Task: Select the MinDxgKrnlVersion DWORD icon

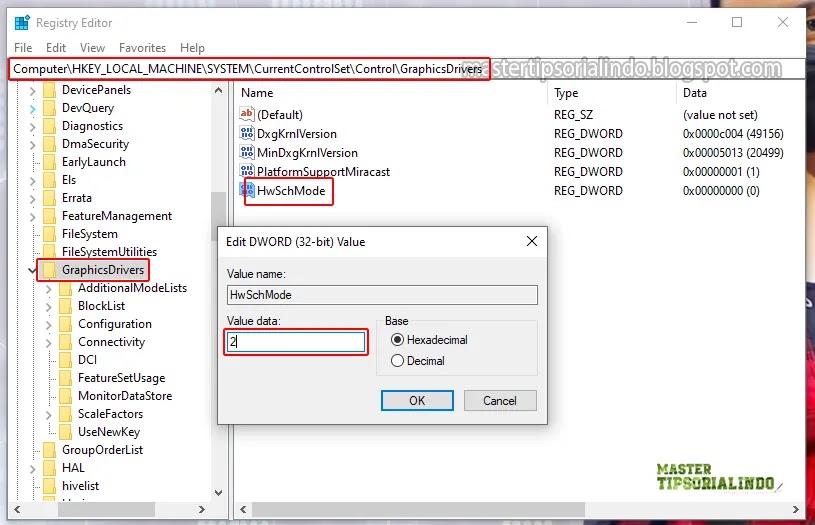Action: click(x=247, y=152)
